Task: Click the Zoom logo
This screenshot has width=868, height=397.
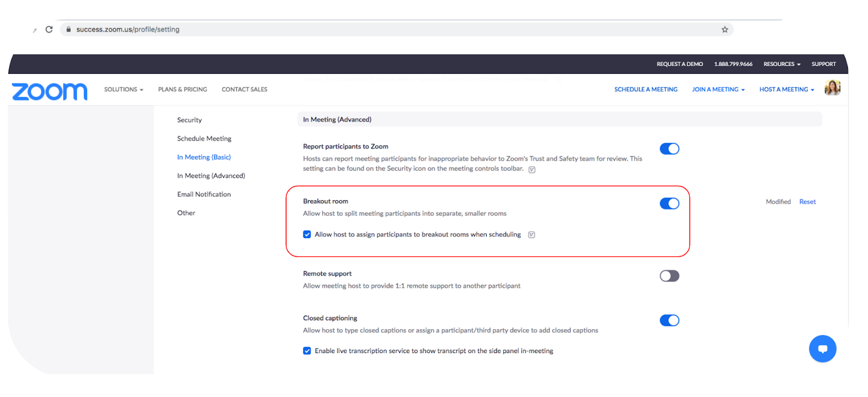Action: 49,91
